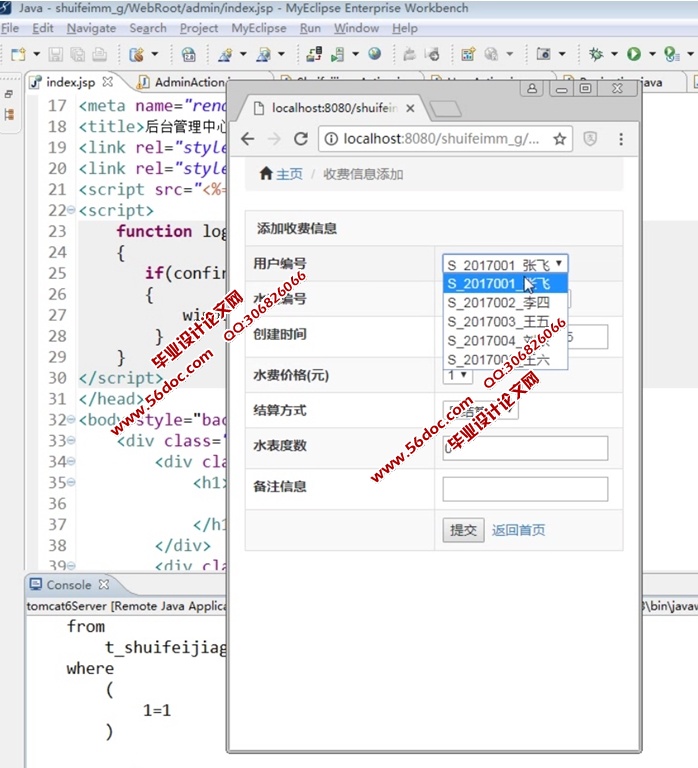Image resolution: width=698 pixels, height=768 pixels.
Task: Open the Run dropdown arrow
Action: (652, 54)
